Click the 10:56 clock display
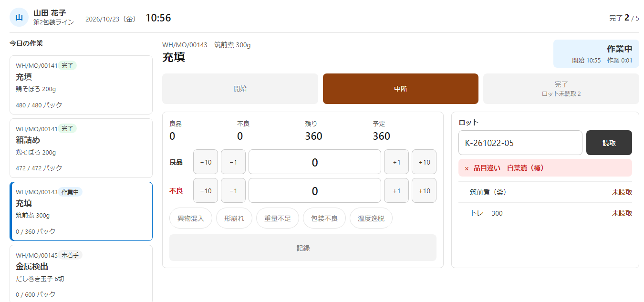The image size is (644, 302). pyautogui.click(x=158, y=18)
